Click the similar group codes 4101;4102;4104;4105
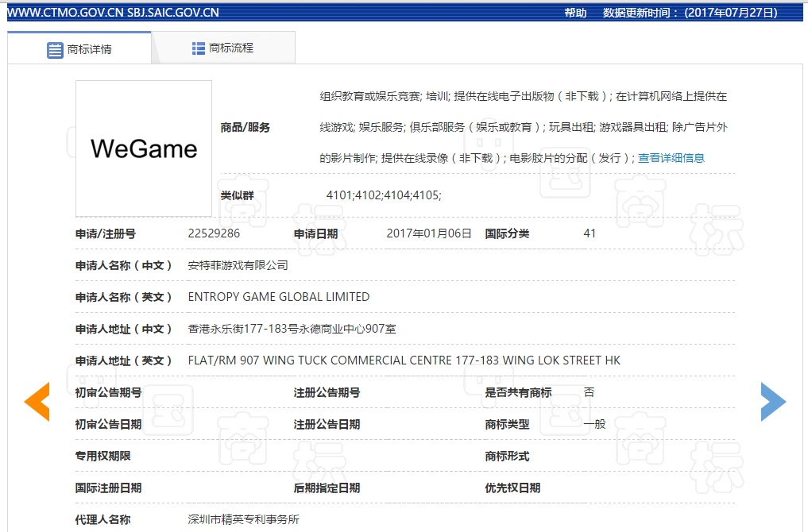The width and height of the screenshot is (808, 532). pos(384,195)
